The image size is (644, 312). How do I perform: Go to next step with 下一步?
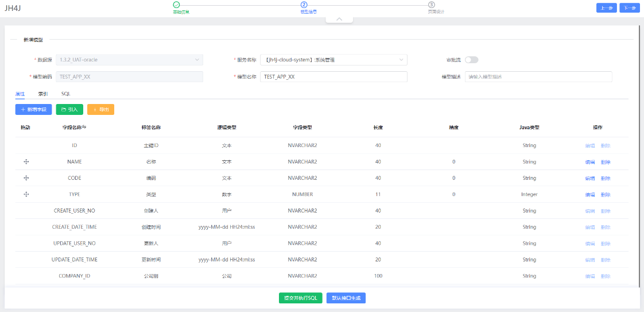[630, 8]
